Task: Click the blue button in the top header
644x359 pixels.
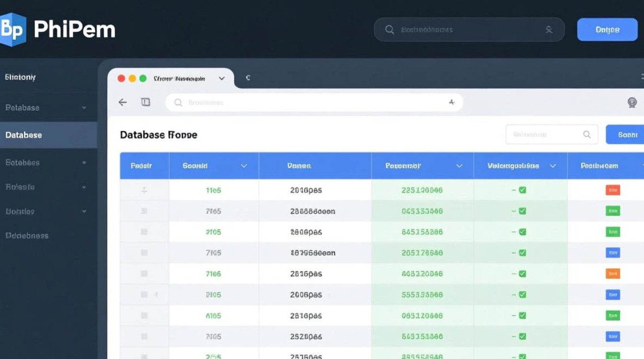Action: pyautogui.click(x=607, y=30)
